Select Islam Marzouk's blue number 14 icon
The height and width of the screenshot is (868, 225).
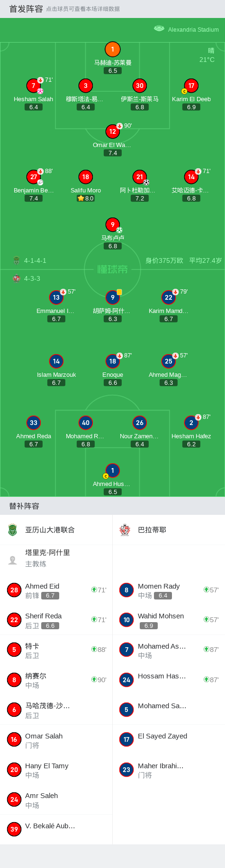click(56, 361)
